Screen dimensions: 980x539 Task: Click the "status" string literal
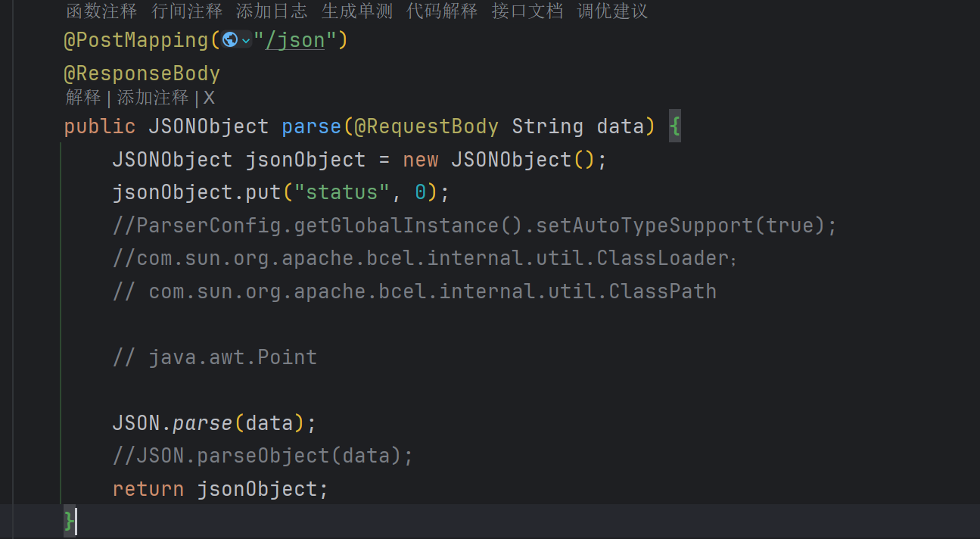point(341,192)
